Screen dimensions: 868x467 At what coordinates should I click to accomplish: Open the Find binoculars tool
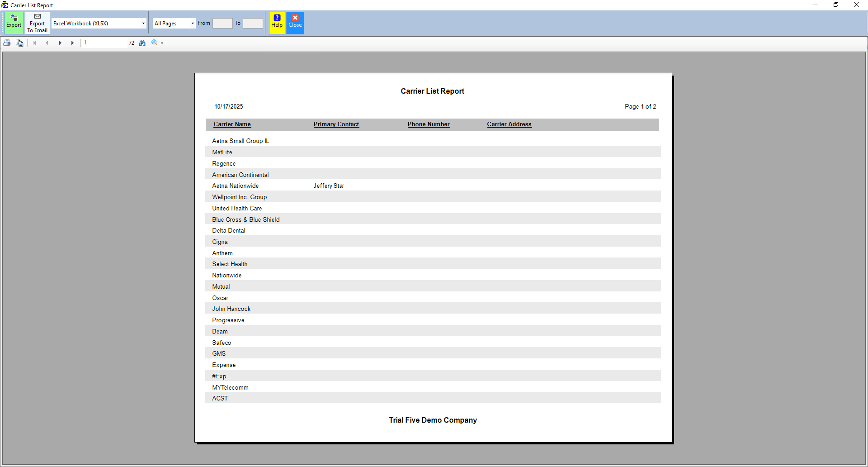(142, 43)
